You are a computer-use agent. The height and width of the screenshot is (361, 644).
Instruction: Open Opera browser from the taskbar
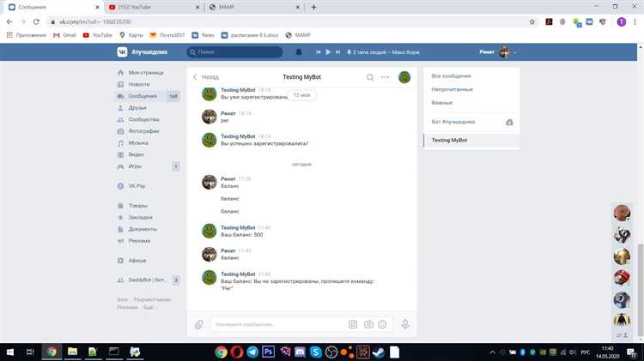click(237, 352)
